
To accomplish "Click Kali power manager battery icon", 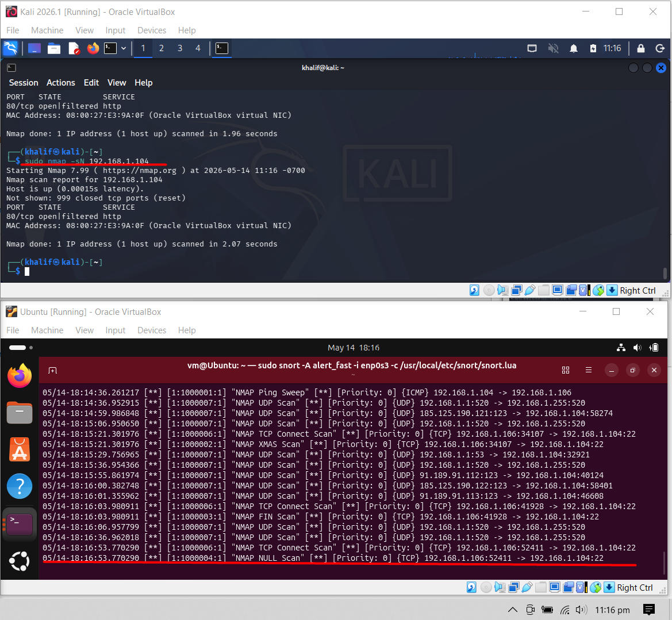I will [x=593, y=48].
